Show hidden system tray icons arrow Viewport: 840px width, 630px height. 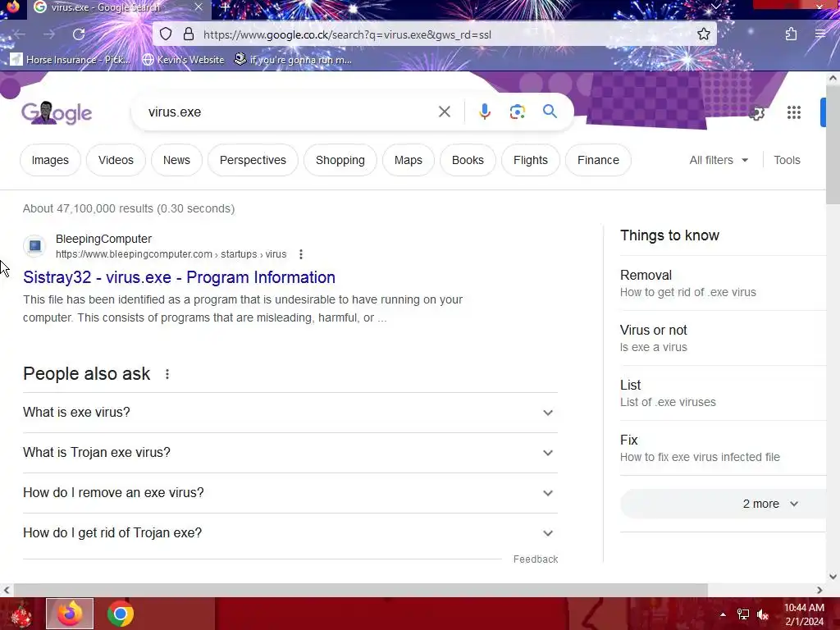723,614
